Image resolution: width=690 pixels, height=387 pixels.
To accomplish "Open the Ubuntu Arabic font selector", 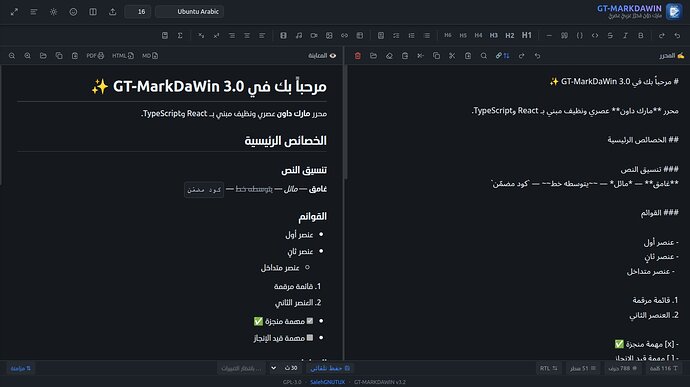I will 190,12.
